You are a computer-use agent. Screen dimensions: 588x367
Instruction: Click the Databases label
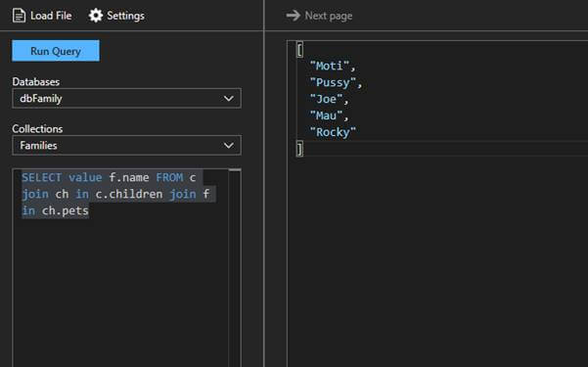click(x=36, y=82)
